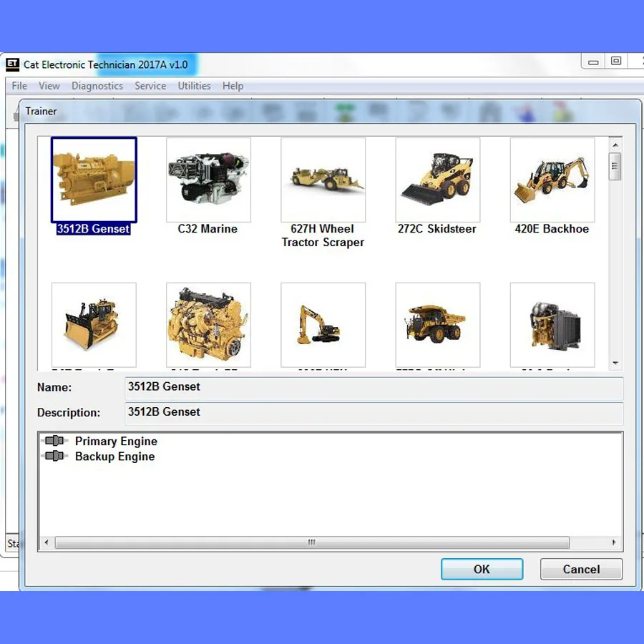Click the vertical scrollbar thumb in thumbnail list
644x644 pixels.
(615, 166)
